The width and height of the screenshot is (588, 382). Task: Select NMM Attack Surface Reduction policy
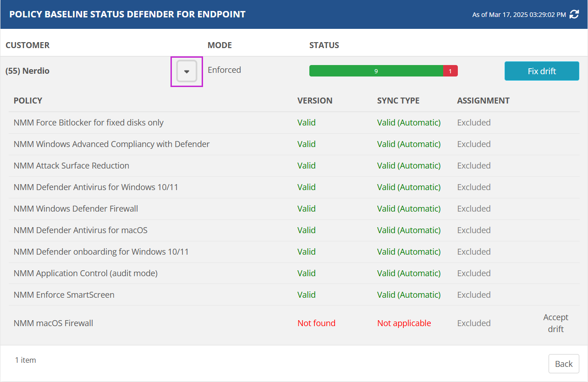pos(71,165)
